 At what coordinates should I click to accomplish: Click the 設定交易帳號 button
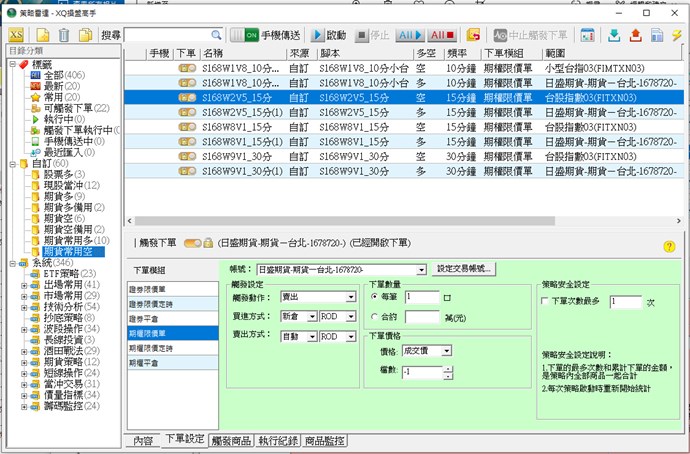465,270
